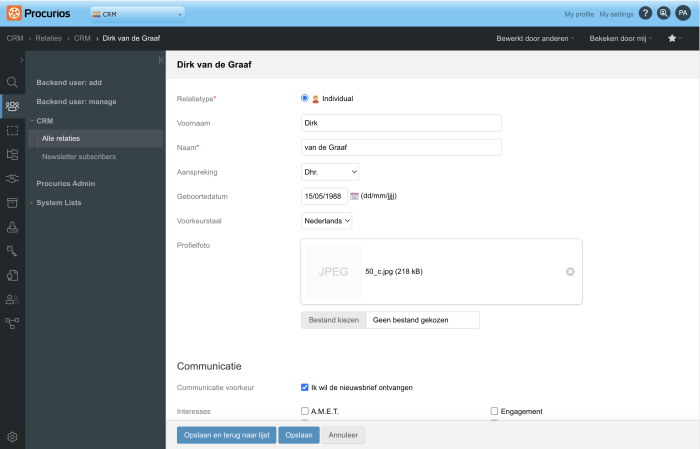Open My settings link

click(x=616, y=14)
